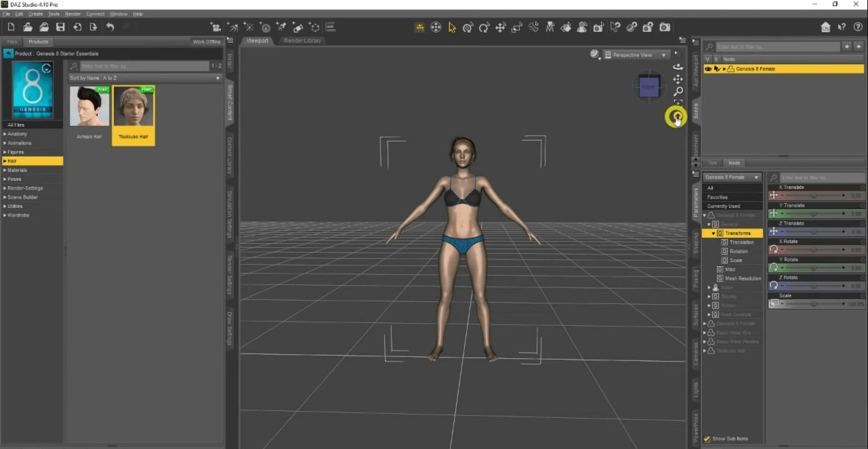Image resolution: width=868 pixels, height=449 pixels.
Task: Click the Active Pose tool icon
Action: point(533,27)
